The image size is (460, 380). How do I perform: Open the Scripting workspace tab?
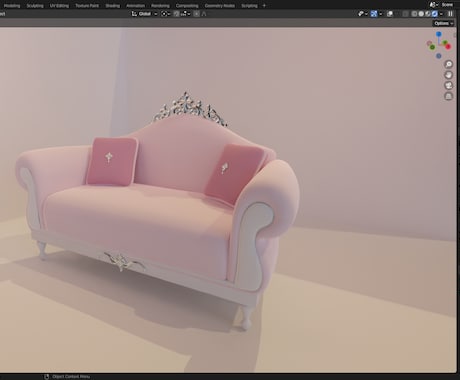click(249, 6)
